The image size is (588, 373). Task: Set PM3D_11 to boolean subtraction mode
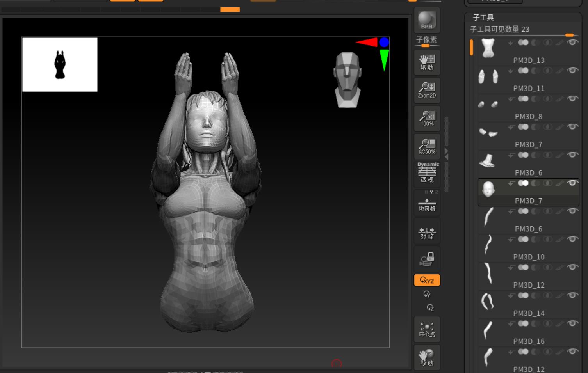tap(535, 71)
